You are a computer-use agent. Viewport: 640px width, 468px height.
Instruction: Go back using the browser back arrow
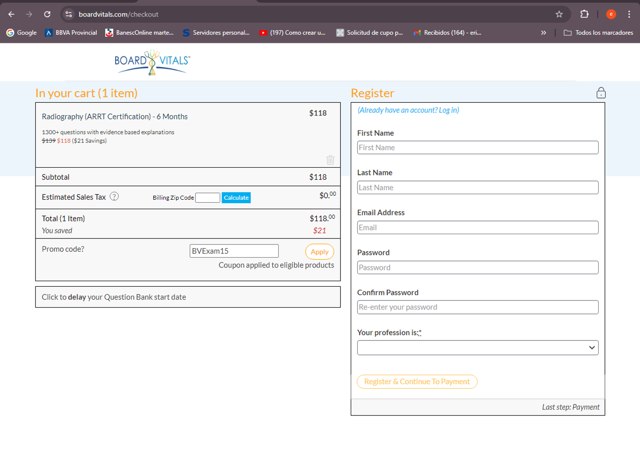click(x=11, y=14)
